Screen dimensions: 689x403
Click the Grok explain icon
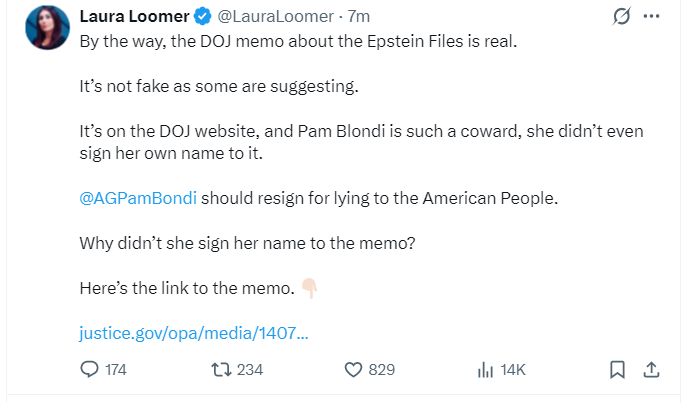coord(622,16)
